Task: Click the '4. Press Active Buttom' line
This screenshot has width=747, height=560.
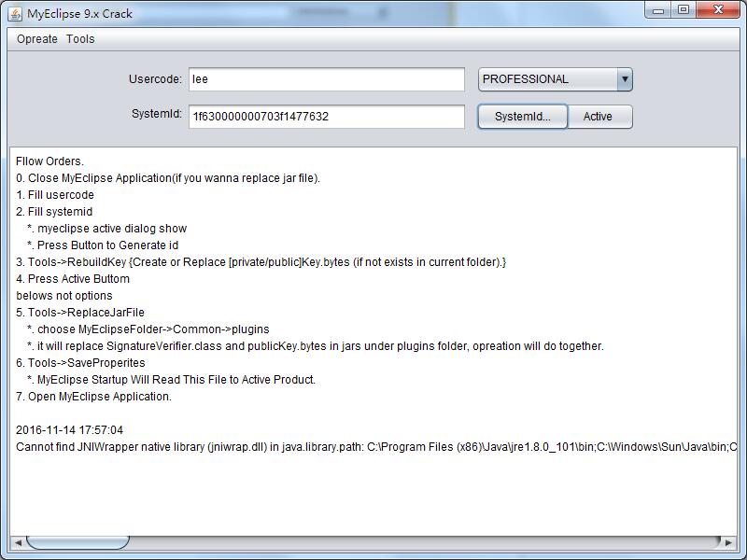Action: (73, 278)
